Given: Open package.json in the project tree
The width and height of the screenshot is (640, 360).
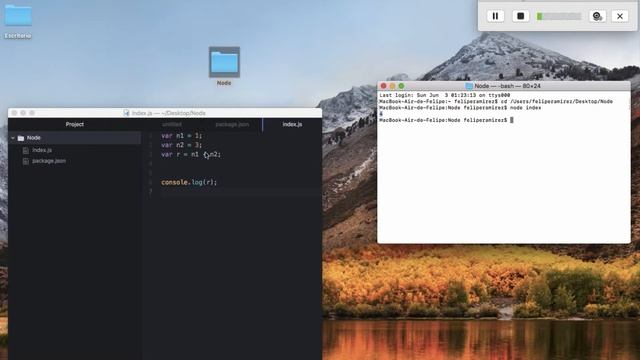Looking at the screenshot, I should (49, 161).
